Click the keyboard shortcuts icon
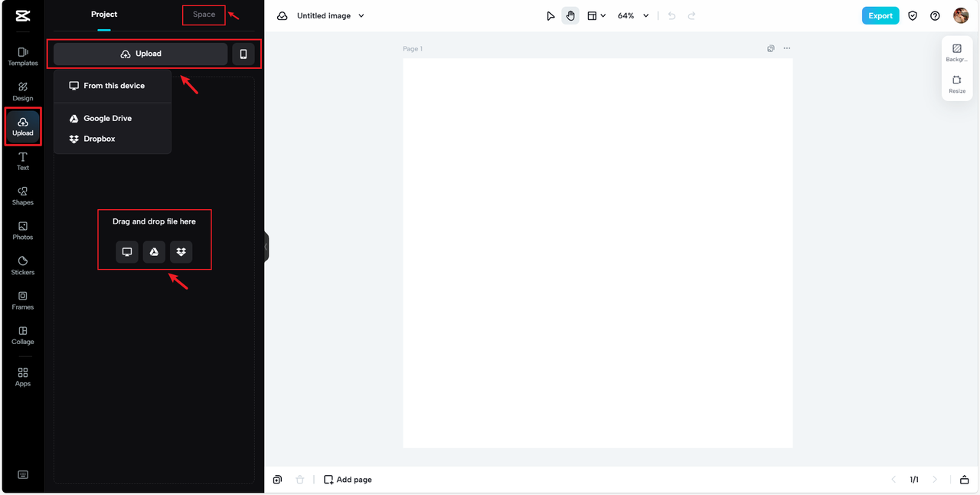This screenshot has width=980, height=495. [x=23, y=474]
